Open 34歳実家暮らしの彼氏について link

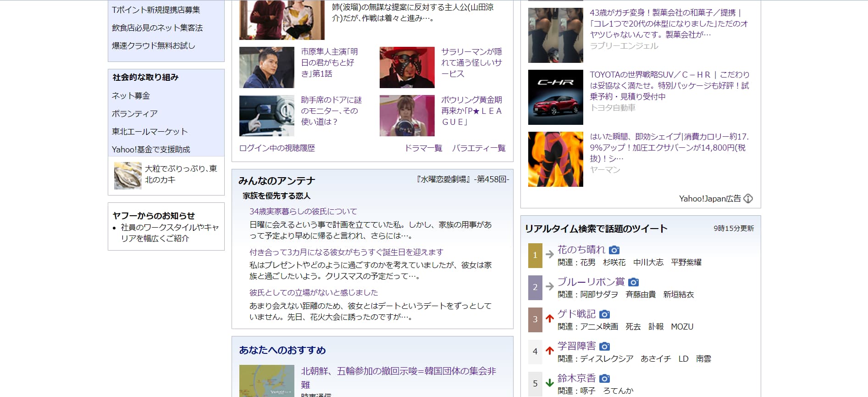[x=303, y=212]
